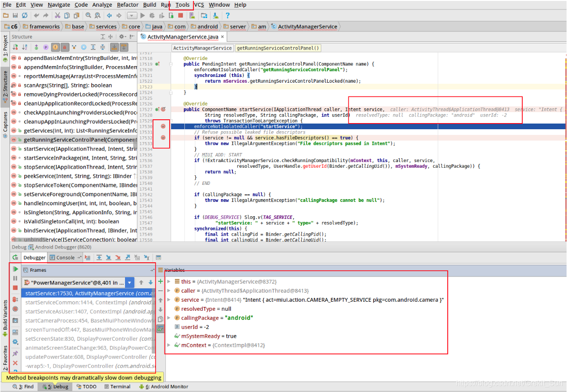Click the Frames list vertical scrollbar
Viewport: 567px width, 392px height.
pos(154,322)
